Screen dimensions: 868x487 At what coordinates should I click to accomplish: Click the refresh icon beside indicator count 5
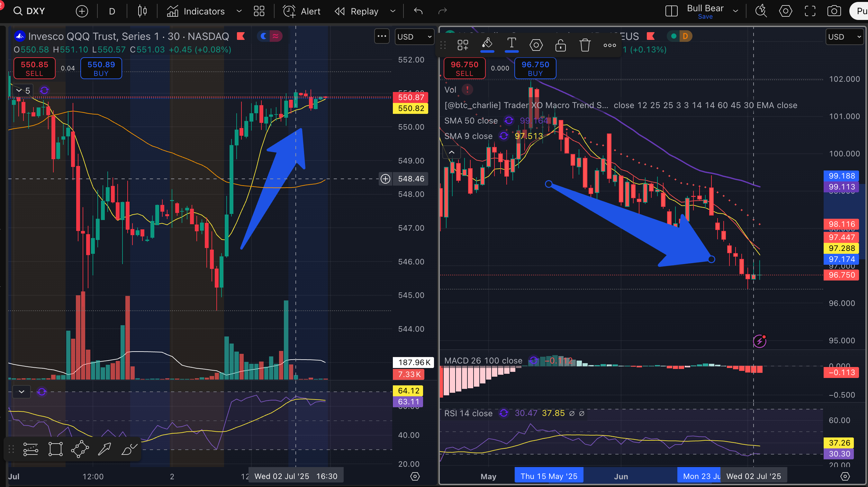point(44,90)
